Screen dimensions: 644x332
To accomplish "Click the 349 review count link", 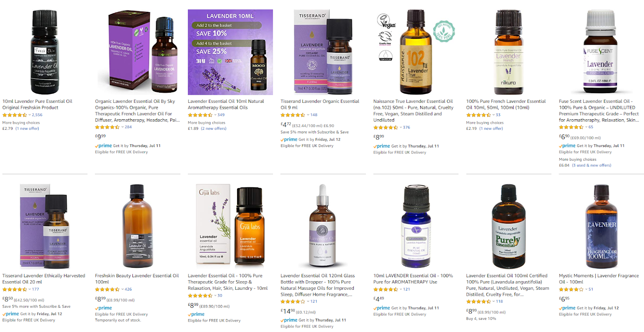I will (221, 115).
